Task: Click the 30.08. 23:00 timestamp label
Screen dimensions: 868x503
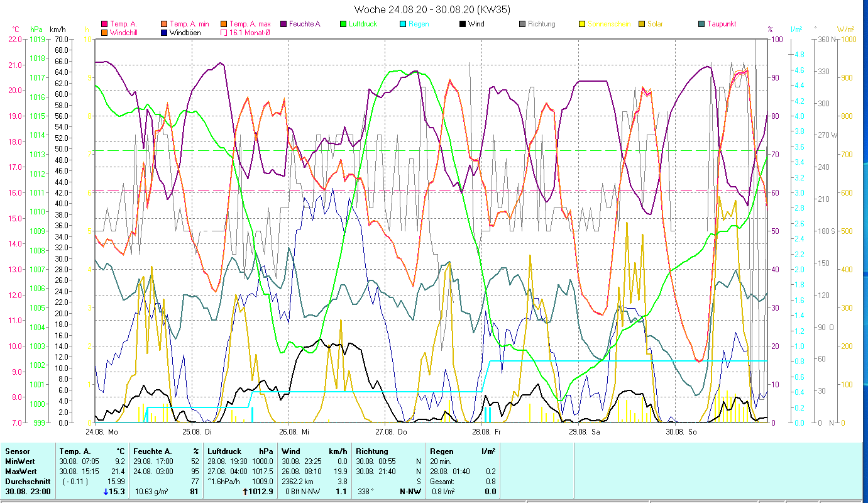Action: [x=28, y=492]
